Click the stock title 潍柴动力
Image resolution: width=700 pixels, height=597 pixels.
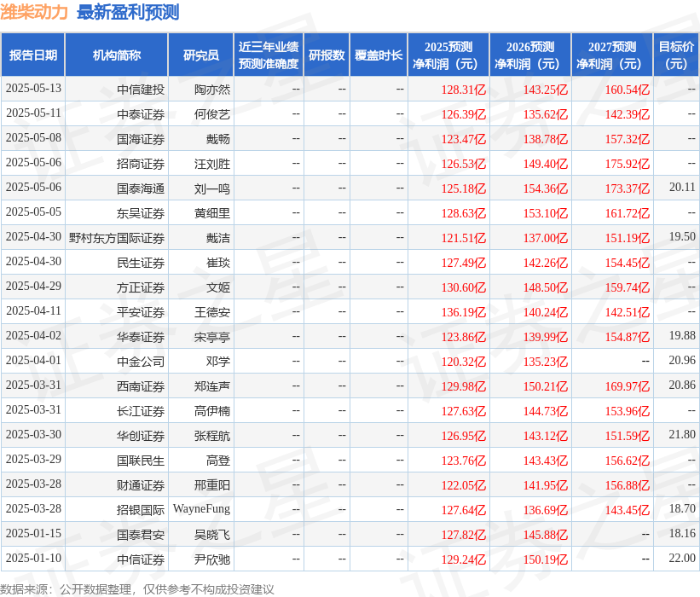37,12
